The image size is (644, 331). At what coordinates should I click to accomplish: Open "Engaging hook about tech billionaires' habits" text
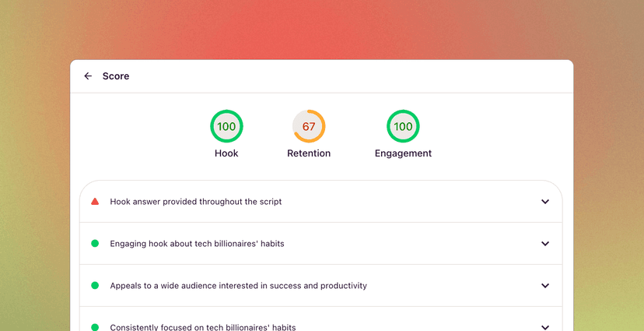197,244
